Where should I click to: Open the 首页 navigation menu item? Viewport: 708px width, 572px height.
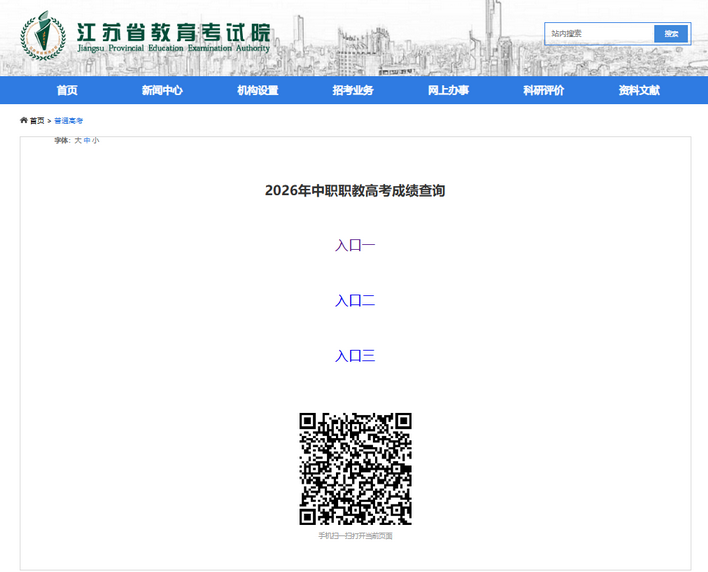tap(67, 90)
